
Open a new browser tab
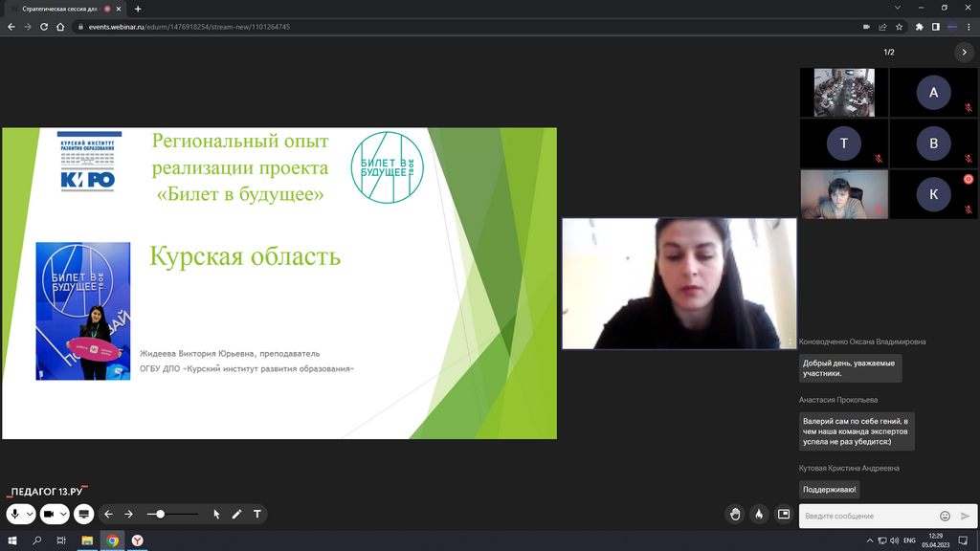[x=138, y=9]
